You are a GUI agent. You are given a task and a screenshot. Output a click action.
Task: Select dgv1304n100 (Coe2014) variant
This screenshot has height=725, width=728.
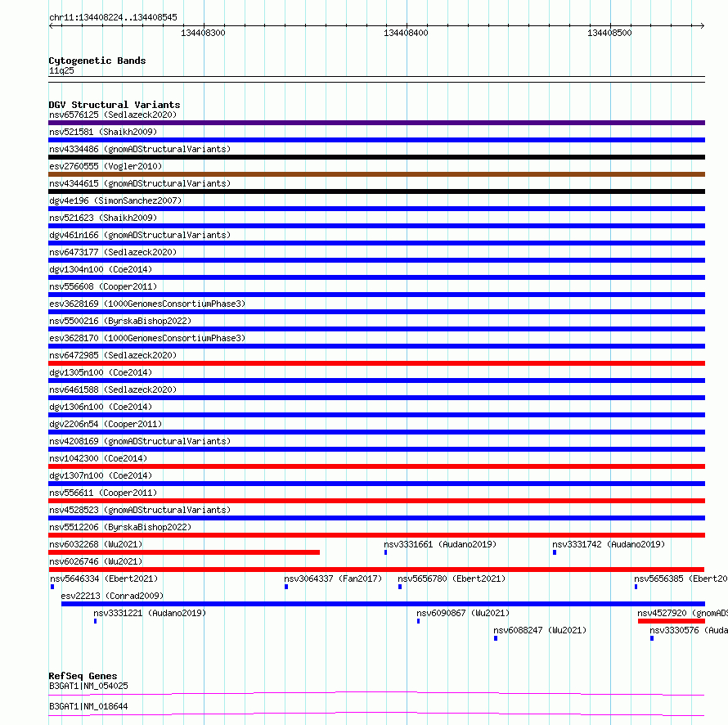[x=101, y=269]
